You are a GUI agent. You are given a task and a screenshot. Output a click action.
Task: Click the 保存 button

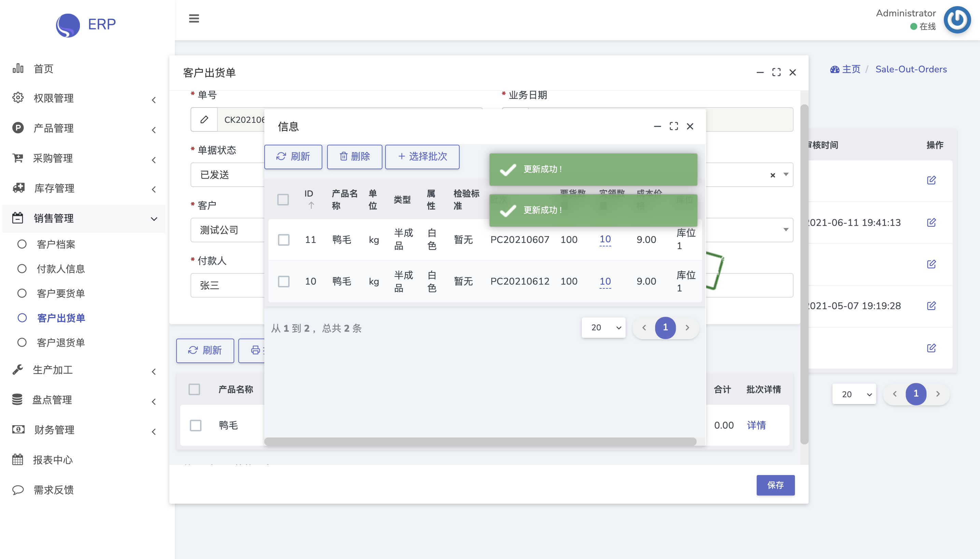[x=775, y=485]
